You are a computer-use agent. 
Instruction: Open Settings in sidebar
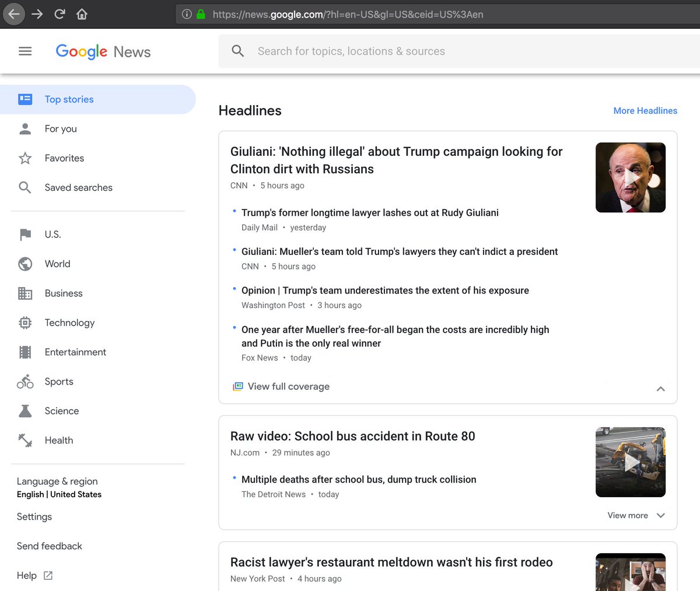[x=34, y=517]
